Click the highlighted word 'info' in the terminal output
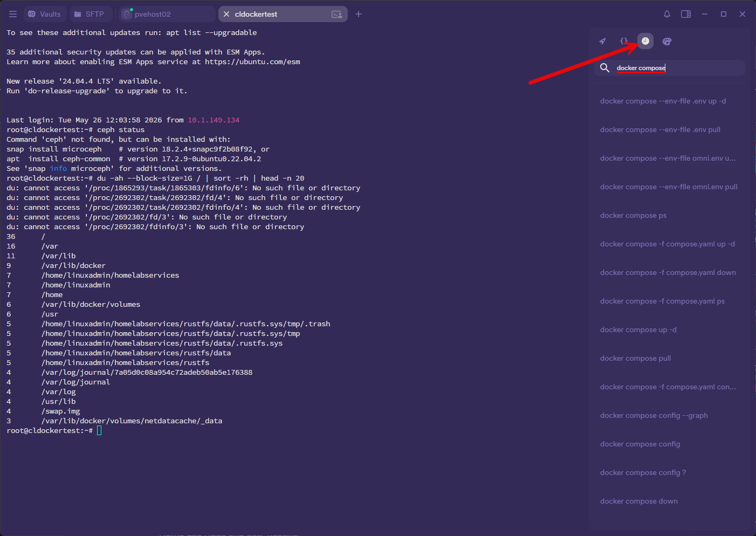 [58, 169]
